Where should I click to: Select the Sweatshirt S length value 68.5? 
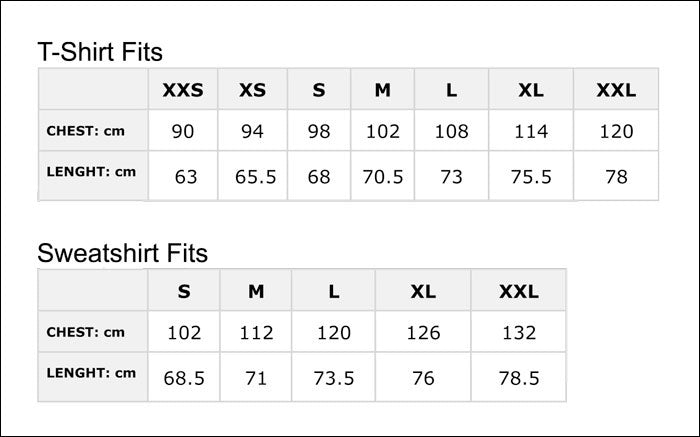pyautogui.click(x=184, y=379)
